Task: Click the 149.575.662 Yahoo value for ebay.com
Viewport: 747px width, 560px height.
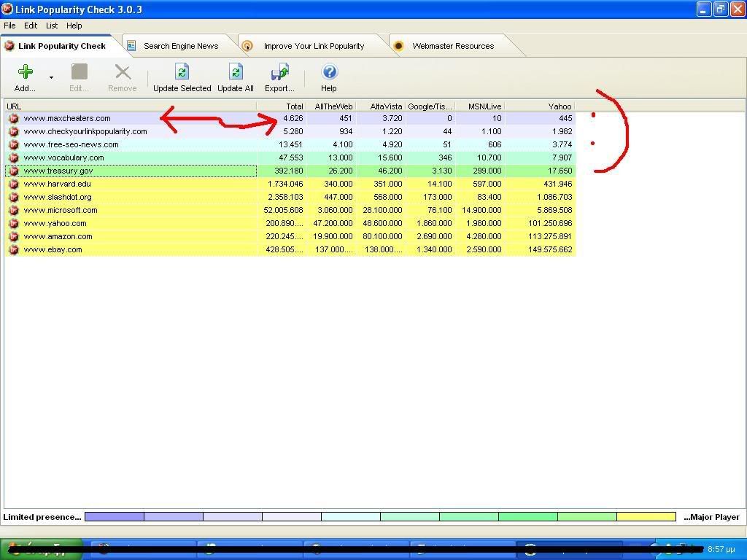Action: [550, 249]
